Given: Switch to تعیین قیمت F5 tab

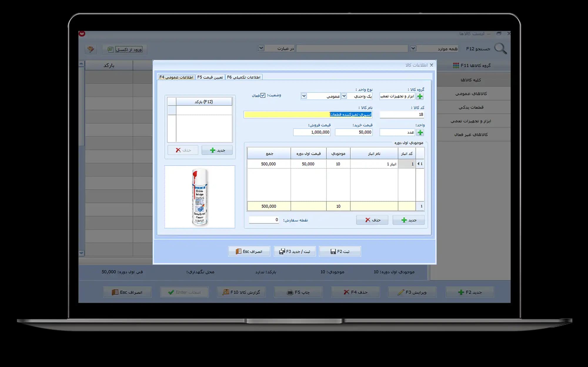Looking at the screenshot, I should click(x=210, y=77).
